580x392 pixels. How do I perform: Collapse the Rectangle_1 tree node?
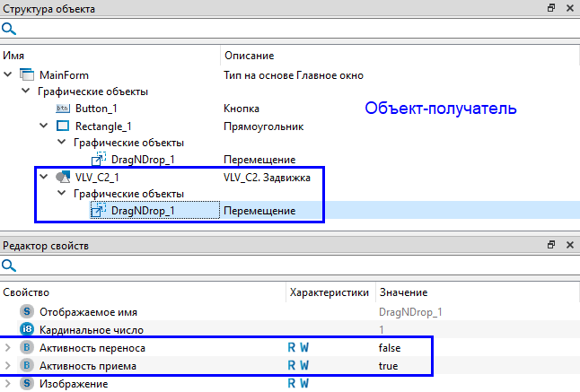pos(43,126)
